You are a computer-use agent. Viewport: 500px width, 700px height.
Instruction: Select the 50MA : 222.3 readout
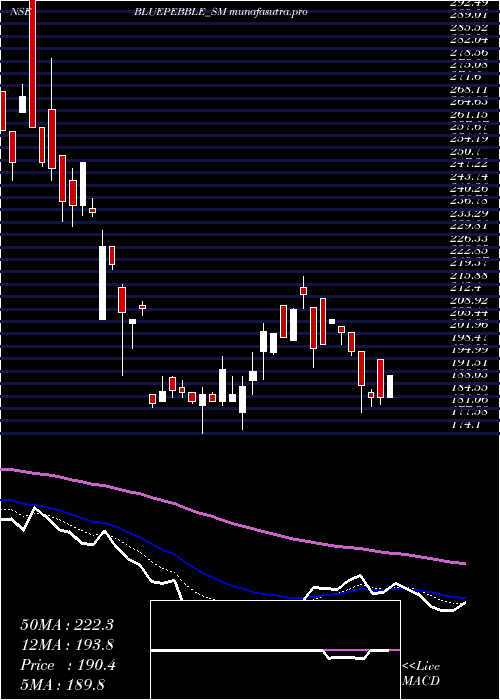click(x=67, y=625)
